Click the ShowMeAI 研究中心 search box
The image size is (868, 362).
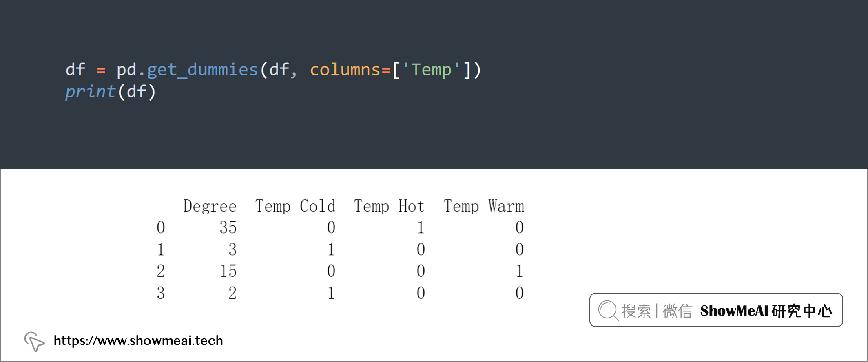point(716,310)
